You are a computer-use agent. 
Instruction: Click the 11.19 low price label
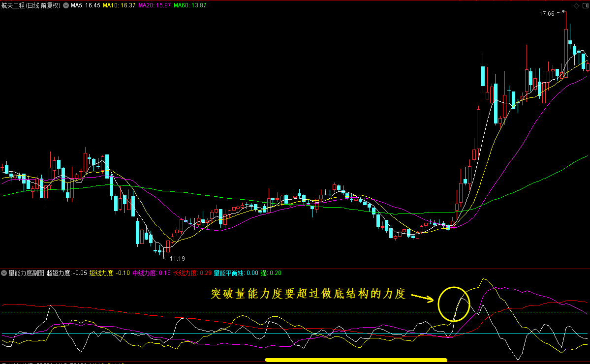click(177, 259)
